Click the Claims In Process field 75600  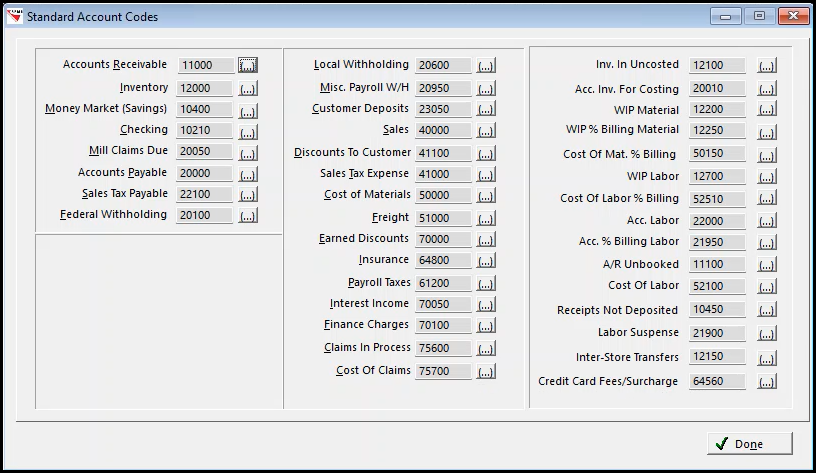[443, 348]
